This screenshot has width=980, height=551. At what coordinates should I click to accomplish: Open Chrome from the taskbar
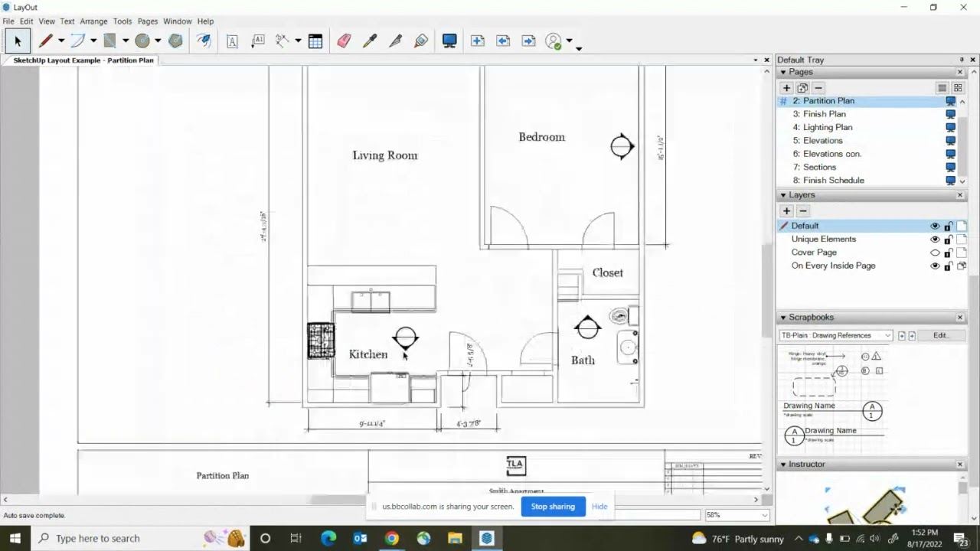(x=391, y=538)
